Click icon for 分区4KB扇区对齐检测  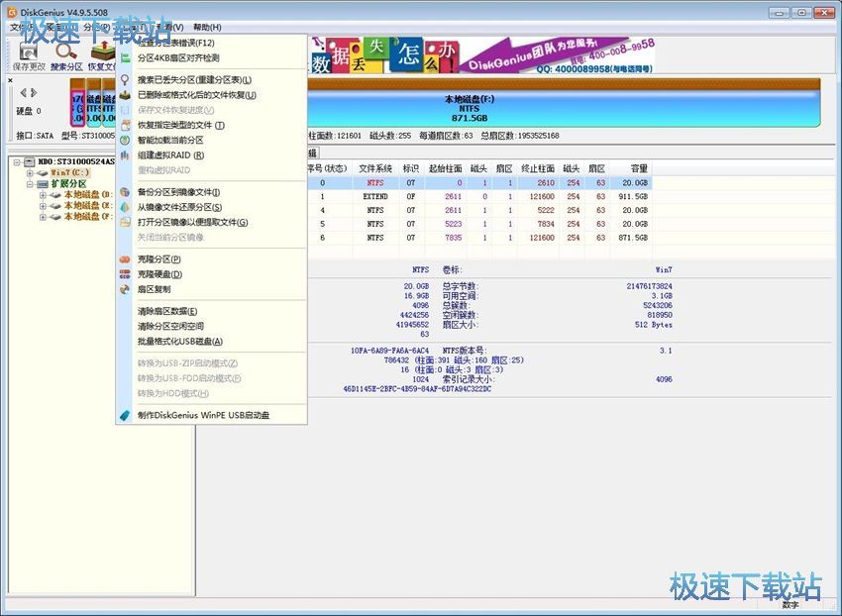tap(125, 58)
